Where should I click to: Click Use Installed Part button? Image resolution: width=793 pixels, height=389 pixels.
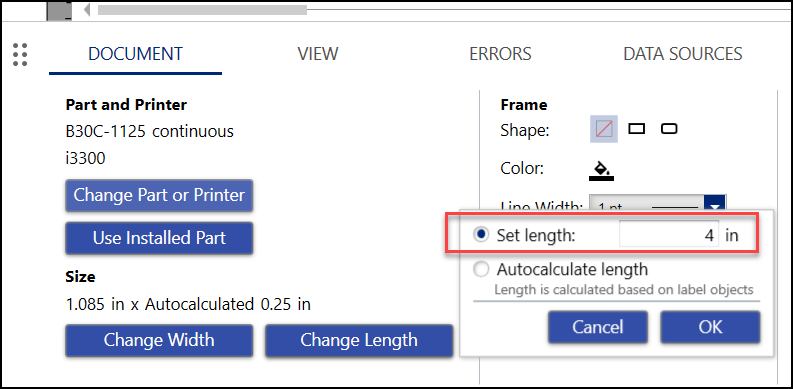[159, 238]
